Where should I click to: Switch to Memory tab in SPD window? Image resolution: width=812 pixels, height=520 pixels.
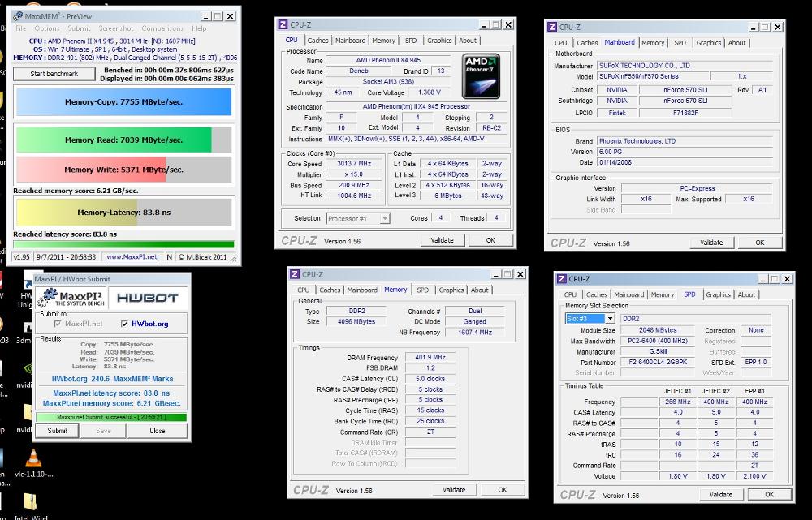pyautogui.click(x=663, y=295)
